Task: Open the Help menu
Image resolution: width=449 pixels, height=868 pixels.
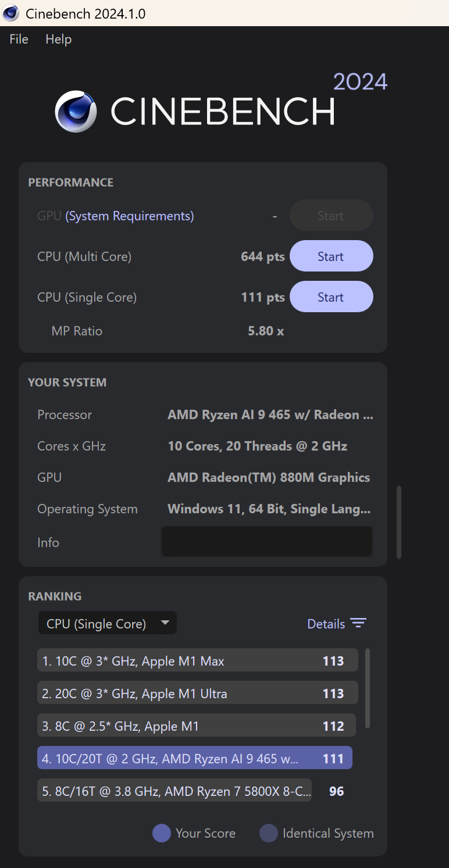Action: point(59,40)
